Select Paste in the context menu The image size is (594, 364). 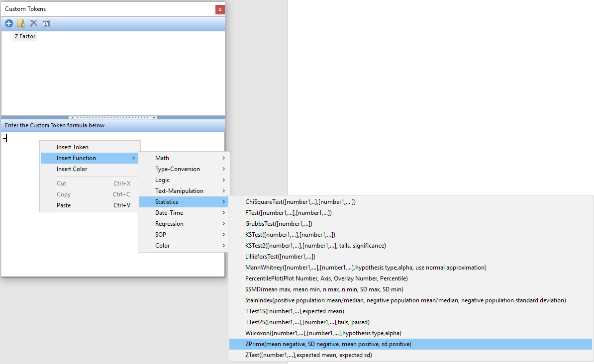click(x=90, y=205)
